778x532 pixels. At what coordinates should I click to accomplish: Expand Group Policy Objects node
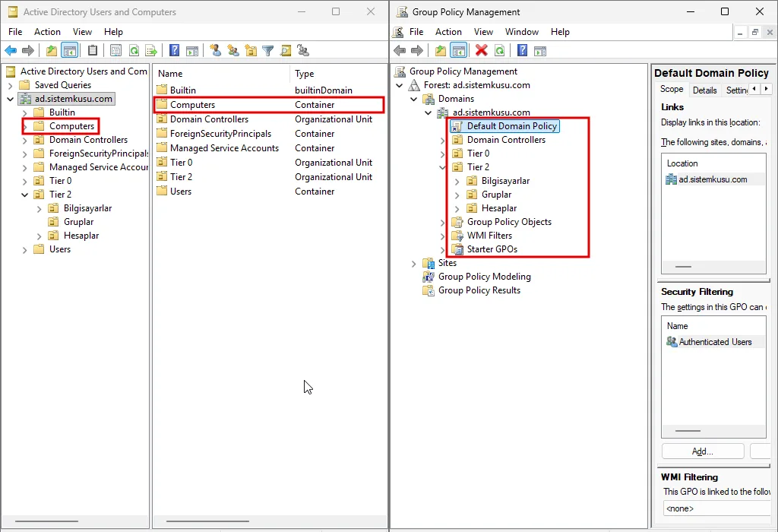[x=443, y=223]
